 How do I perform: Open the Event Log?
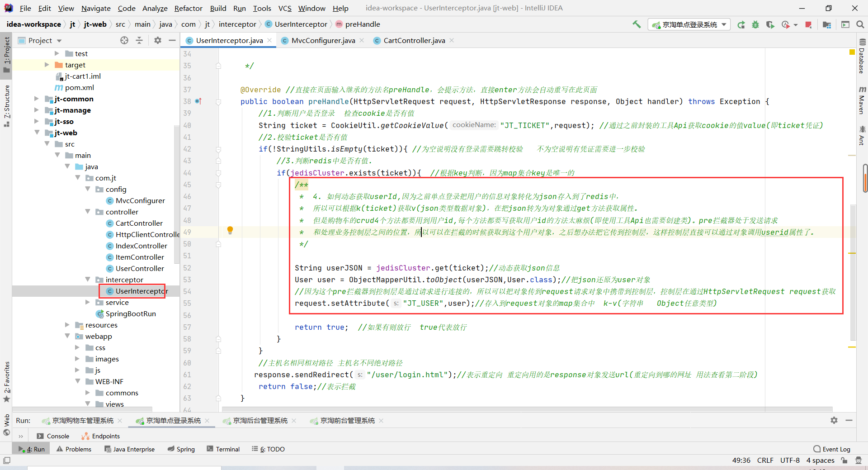click(831, 449)
